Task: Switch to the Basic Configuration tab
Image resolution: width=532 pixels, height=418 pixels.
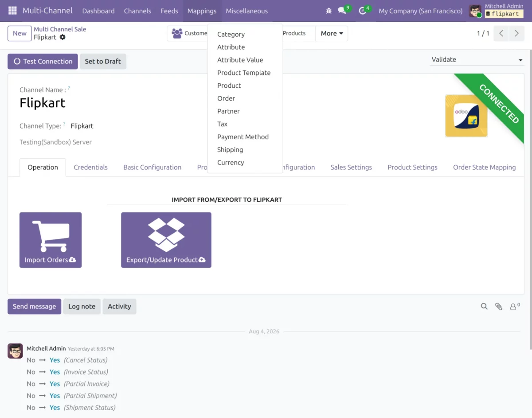Action: pos(152,167)
